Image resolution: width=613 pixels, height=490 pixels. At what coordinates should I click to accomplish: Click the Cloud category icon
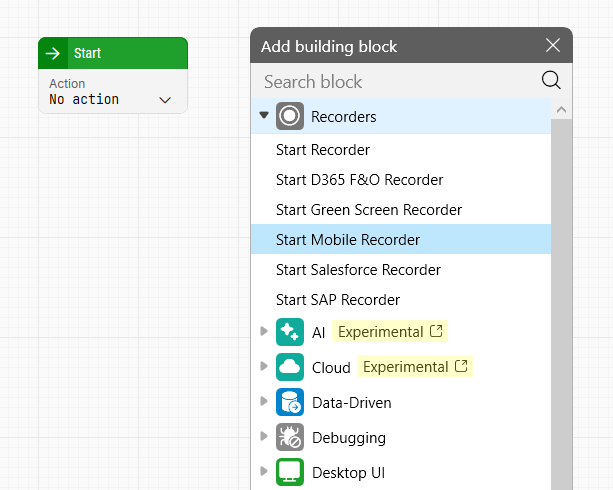pos(289,367)
